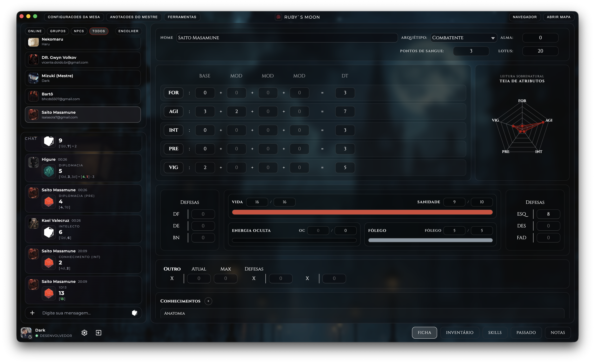This screenshot has width=595, height=364.
Task: Roll the PRE attribute button
Action: (x=173, y=149)
